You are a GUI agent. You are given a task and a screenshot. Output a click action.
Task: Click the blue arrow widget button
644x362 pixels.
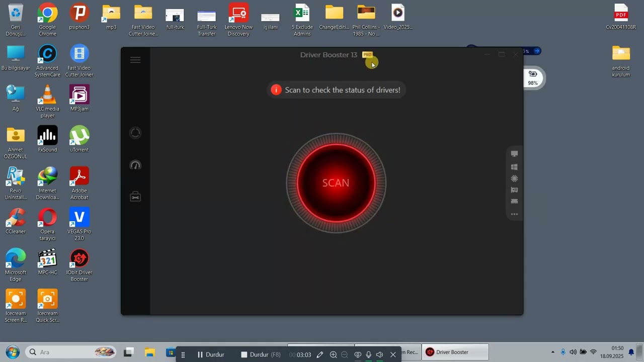tap(537, 51)
